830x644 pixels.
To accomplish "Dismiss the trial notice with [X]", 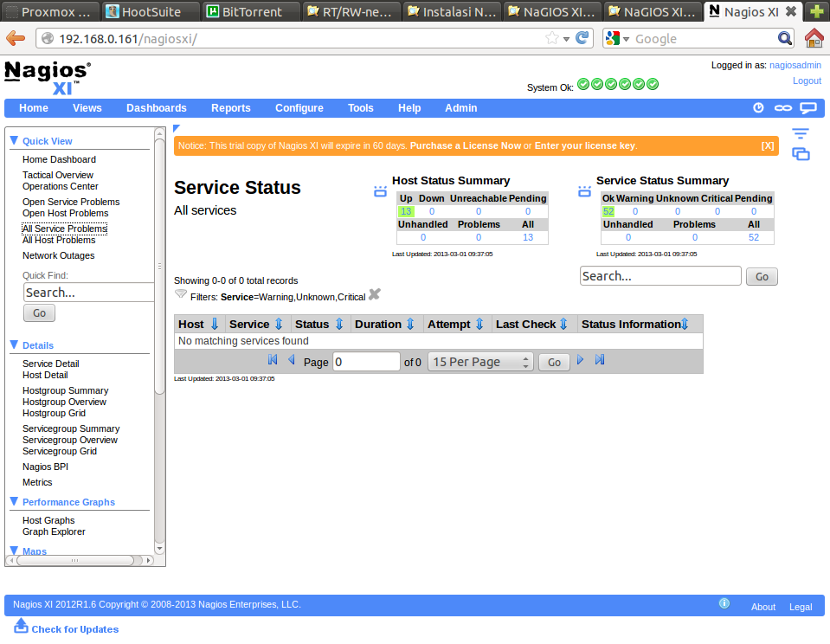I will [x=767, y=145].
